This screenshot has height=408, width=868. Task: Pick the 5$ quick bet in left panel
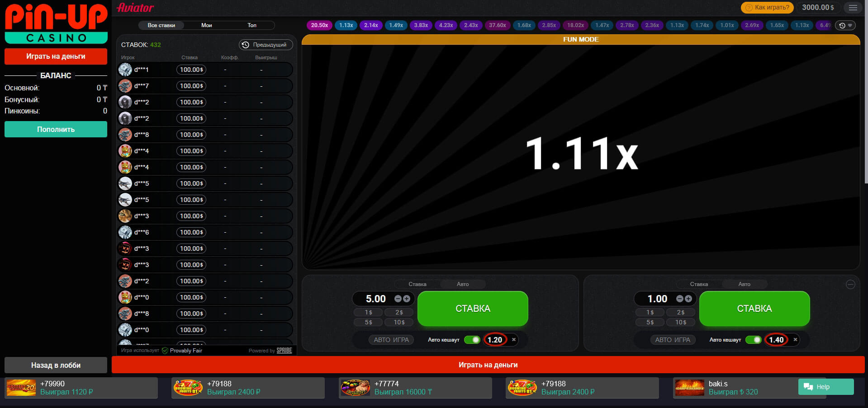(368, 322)
